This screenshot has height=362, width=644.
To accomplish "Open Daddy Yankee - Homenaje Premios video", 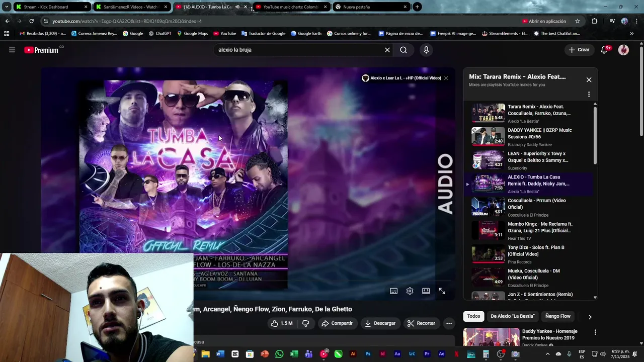I will [x=550, y=334].
